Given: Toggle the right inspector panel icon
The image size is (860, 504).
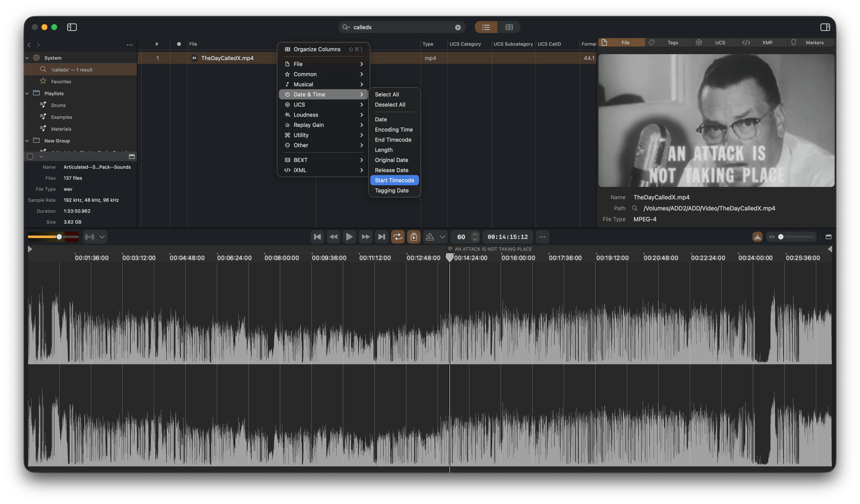Looking at the screenshot, I should click(x=825, y=27).
